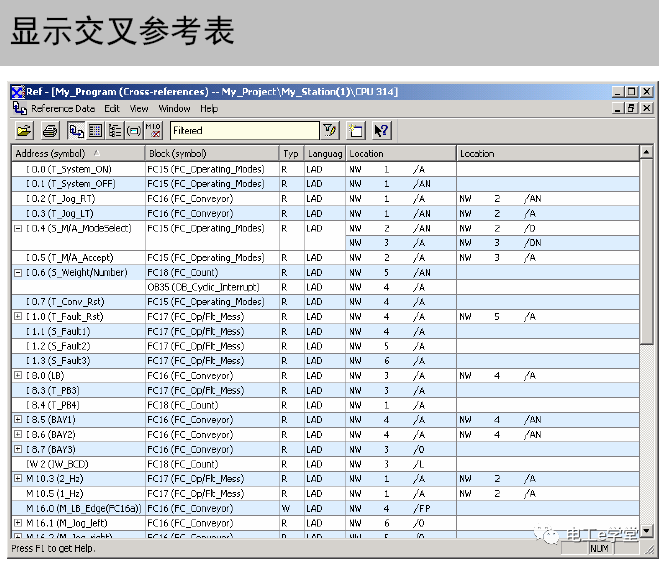Image resolution: width=659 pixels, height=563 pixels.
Task: Click the /ON location under I 0.4
Action: click(532, 243)
